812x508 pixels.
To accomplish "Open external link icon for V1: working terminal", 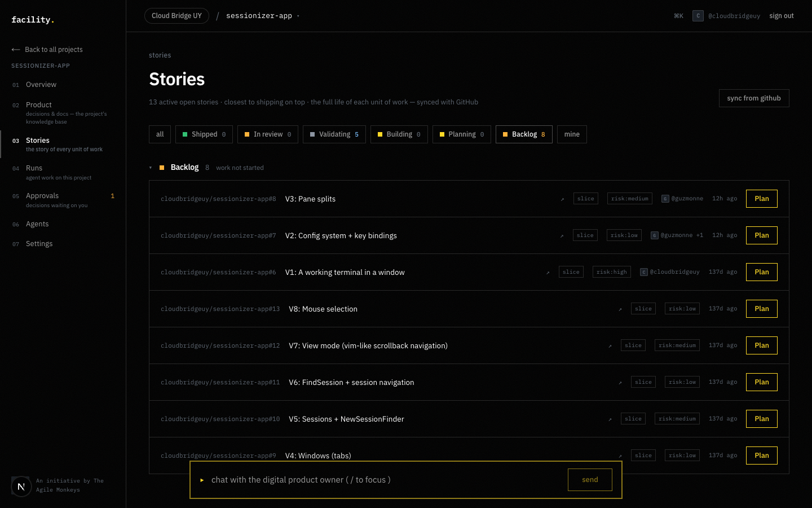I will (548, 273).
